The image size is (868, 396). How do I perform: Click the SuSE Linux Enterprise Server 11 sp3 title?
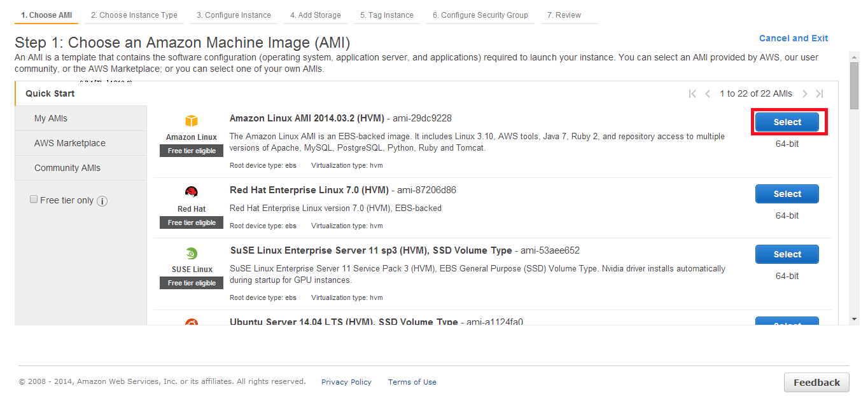[x=371, y=250]
